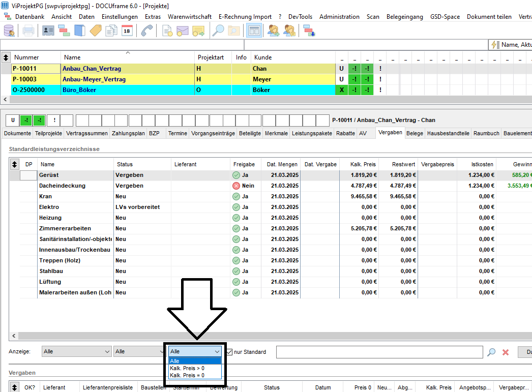Switch to the Leistungspakete tab
Screen dimensions: 532x392
click(312, 133)
